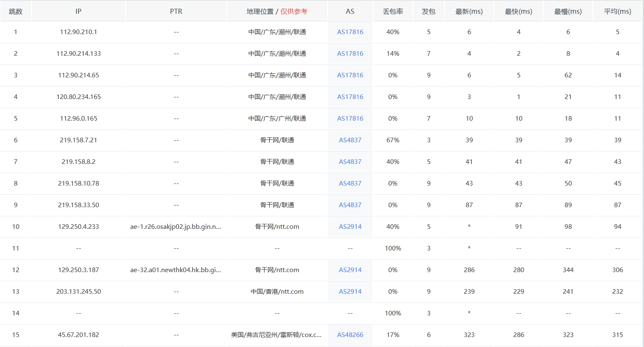Click the AS column header
Viewport: 644px width, 347px height.
(350, 12)
